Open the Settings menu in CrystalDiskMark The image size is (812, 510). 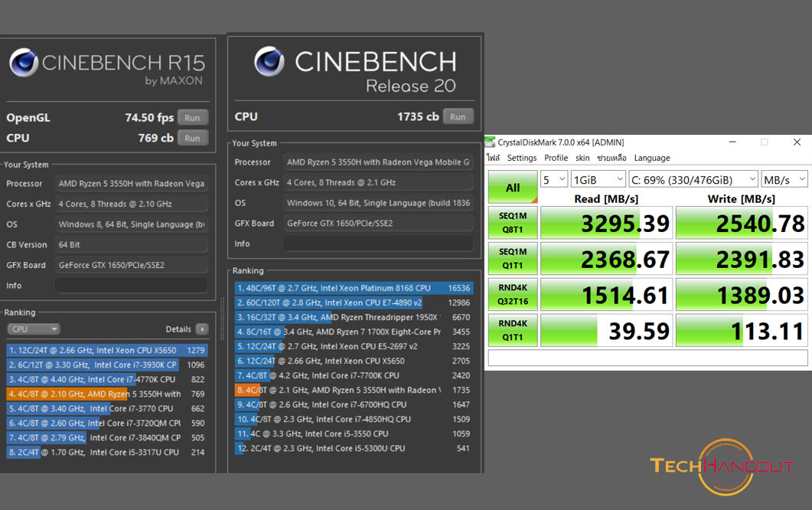point(521,158)
